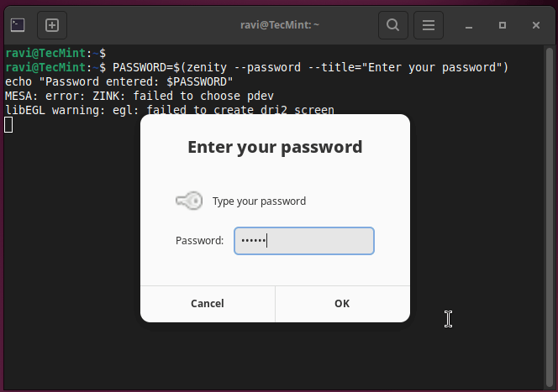Click the terminal block cursor
This screenshot has height=392, width=558.
[x=8, y=125]
